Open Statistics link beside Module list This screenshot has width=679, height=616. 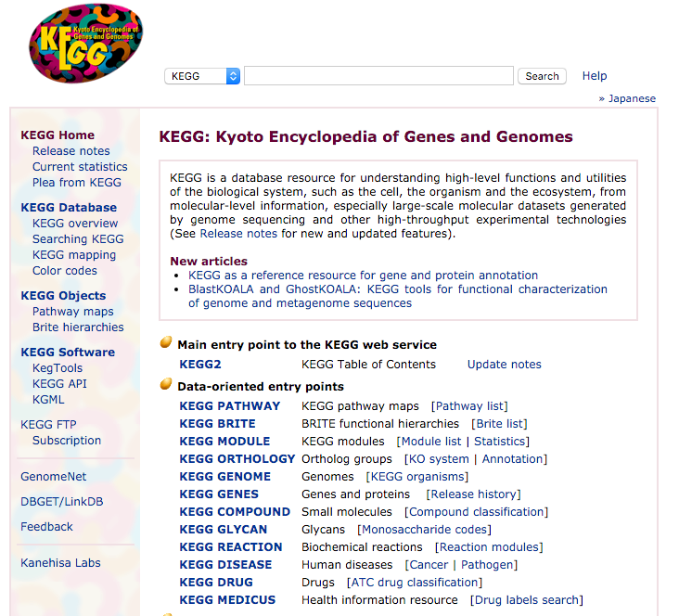click(x=500, y=442)
